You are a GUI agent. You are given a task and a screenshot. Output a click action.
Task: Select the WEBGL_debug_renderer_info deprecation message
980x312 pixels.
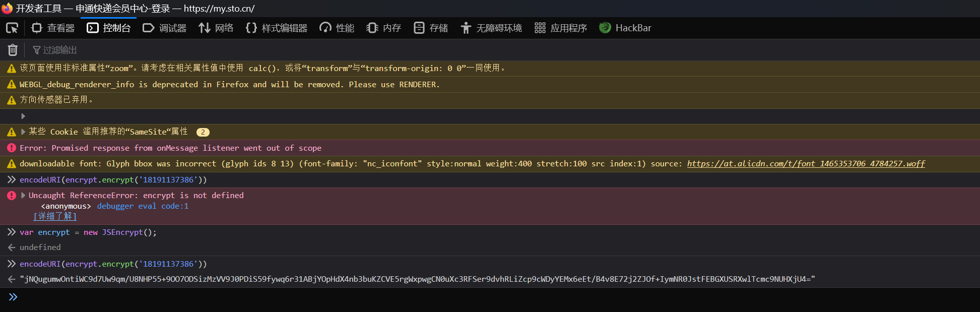tap(230, 85)
